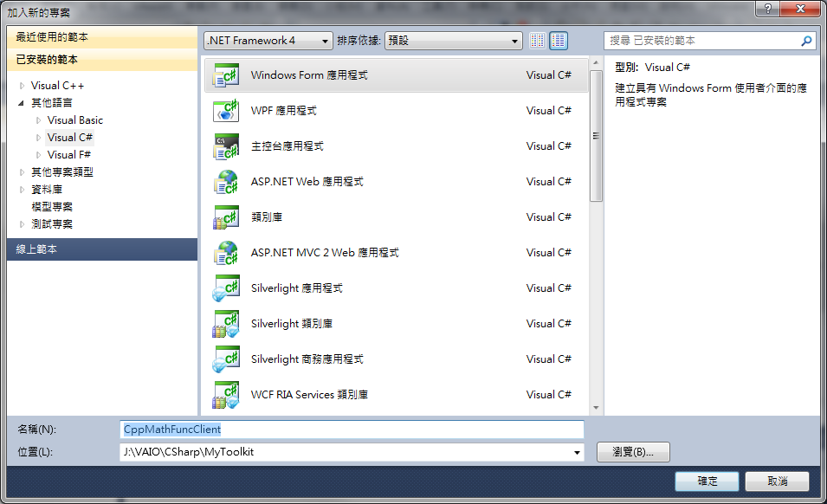Open the 已安裝的範本 section
The image size is (827, 504).
102,60
